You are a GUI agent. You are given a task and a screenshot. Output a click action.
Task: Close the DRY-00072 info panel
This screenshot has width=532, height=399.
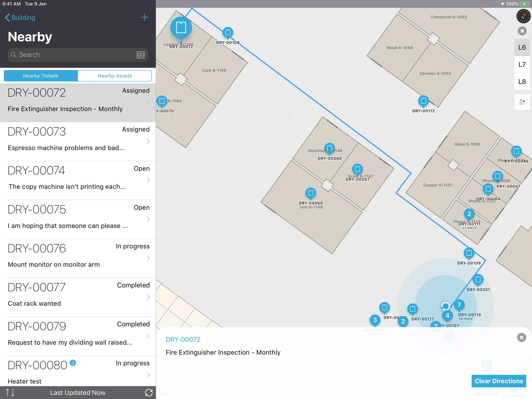[x=521, y=337]
